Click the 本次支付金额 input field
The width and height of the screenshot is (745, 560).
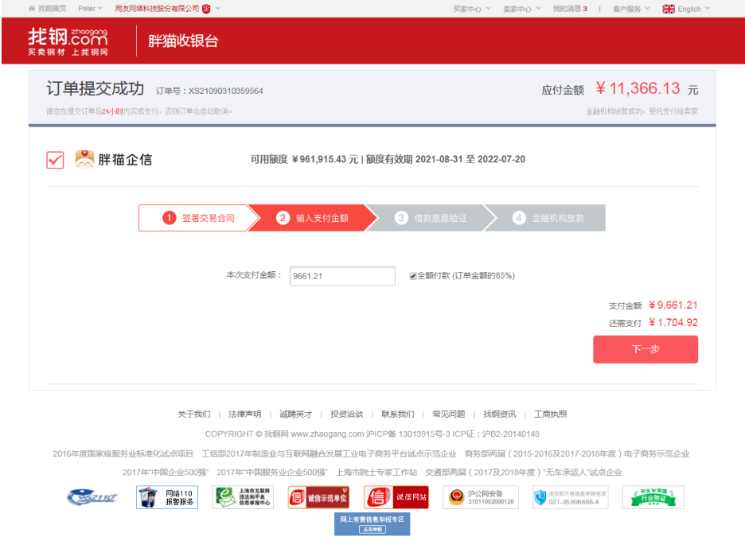342,276
